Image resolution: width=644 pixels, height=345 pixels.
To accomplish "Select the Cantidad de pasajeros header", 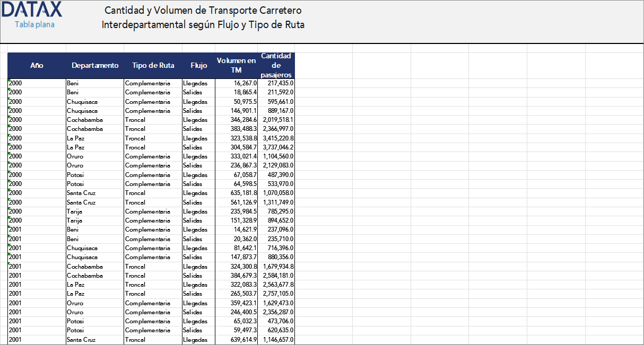I will [276, 65].
